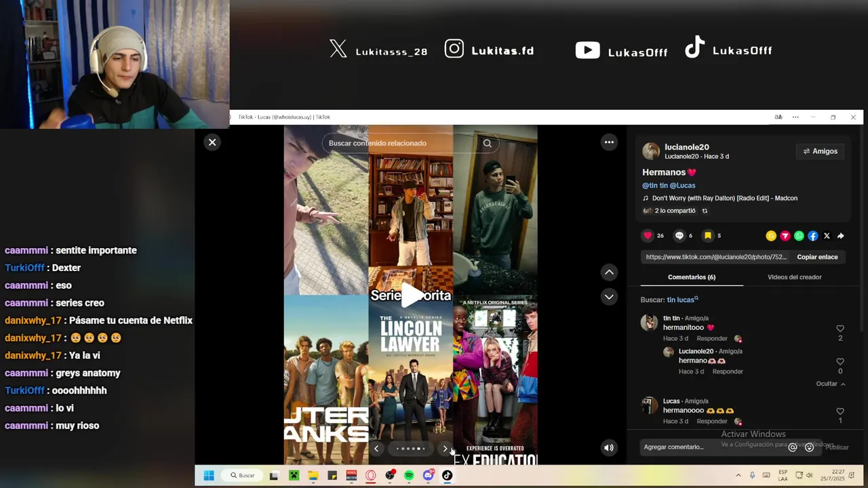Send post via the pink paper-plane icon
The height and width of the screenshot is (488, 868).
tap(785, 236)
